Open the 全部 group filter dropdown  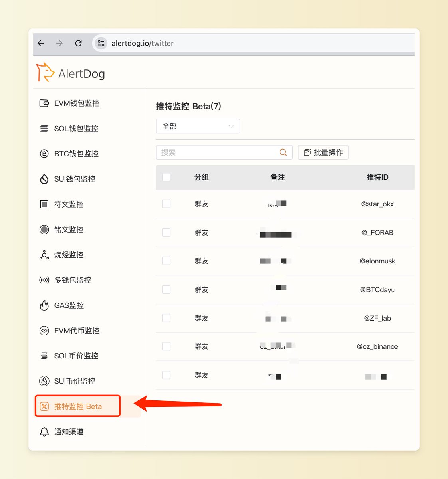(x=198, y=126)
